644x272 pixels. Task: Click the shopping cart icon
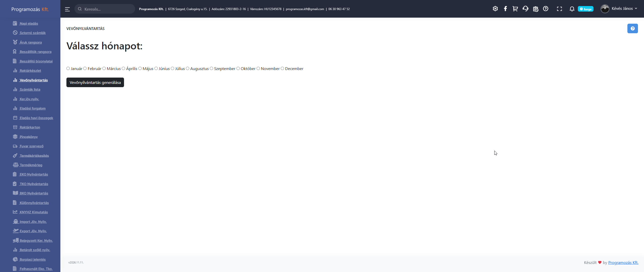515,9
